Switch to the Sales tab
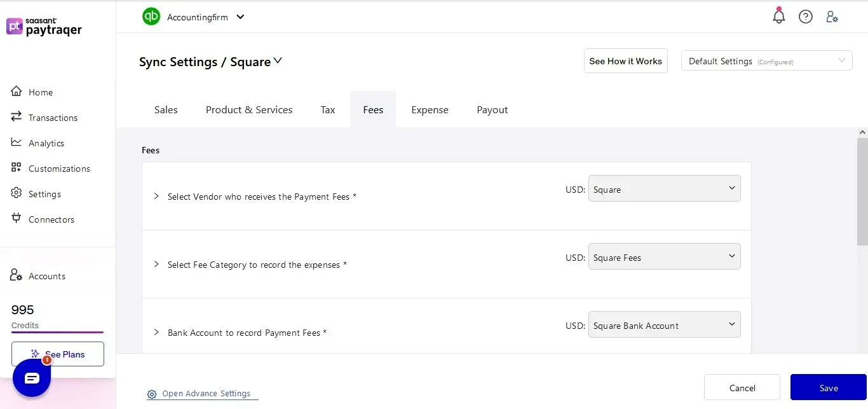Image resolution: width=868 pixels, height=409 pixels. pyautogui.click(x=166, y=109)
